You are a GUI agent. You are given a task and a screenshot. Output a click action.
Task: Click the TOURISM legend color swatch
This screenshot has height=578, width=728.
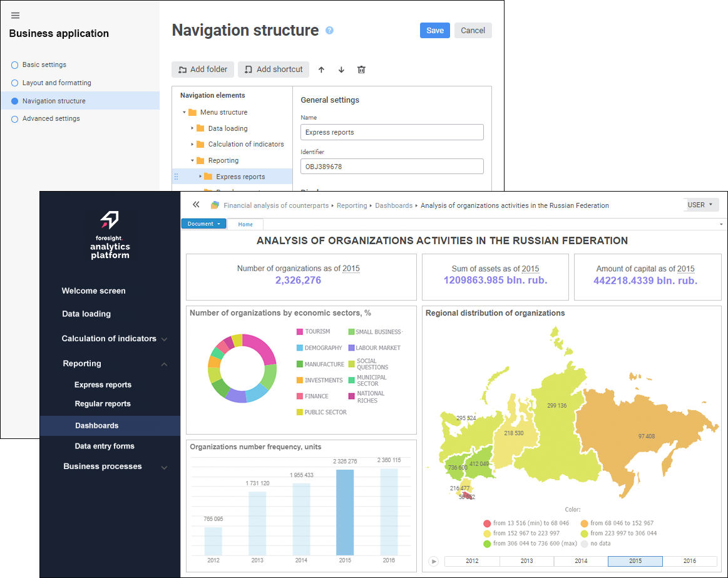pos(299,332)
